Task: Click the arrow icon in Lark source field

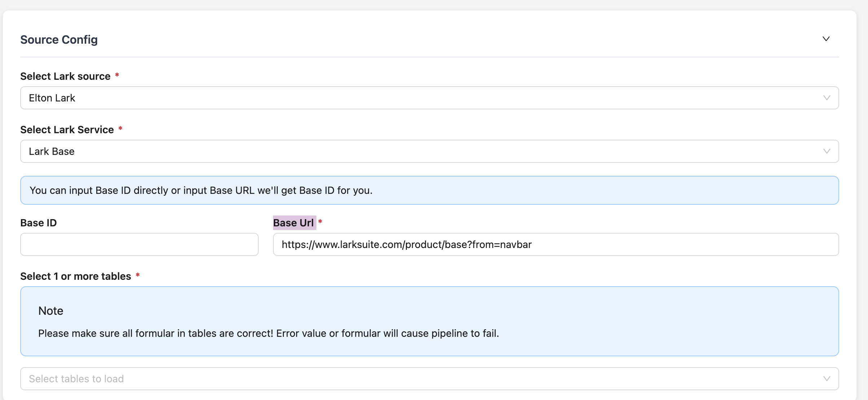Action: pyautogui.click(x=827, y=98)
